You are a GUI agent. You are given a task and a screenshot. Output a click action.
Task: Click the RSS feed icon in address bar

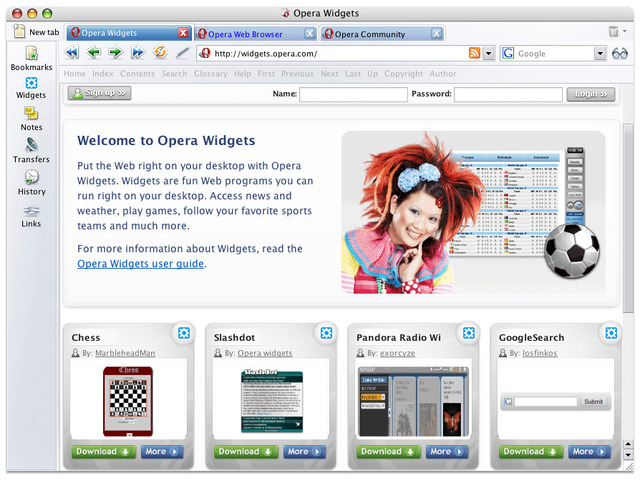pos(474,53)
